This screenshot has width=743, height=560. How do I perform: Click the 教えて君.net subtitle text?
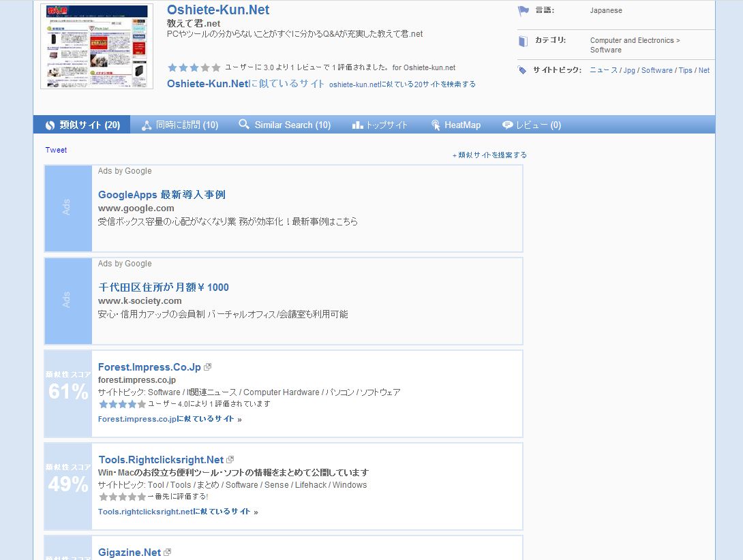click(x=194, y=23)
